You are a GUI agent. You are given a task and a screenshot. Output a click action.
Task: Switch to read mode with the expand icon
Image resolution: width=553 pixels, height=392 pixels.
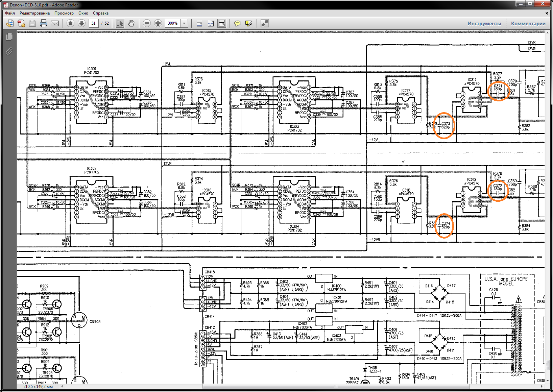[x=265, y=23]
